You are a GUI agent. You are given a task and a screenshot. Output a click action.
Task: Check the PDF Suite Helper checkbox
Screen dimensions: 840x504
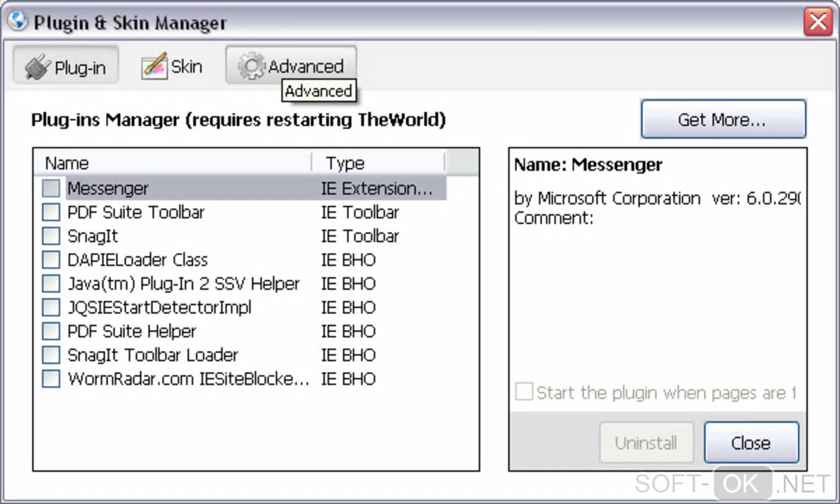[51, 331]
